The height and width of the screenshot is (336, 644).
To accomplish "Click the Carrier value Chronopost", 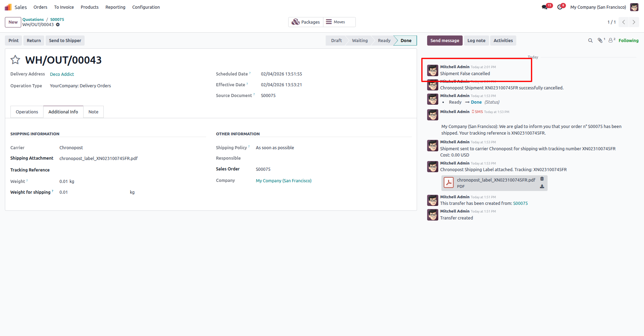I will 71,148.
